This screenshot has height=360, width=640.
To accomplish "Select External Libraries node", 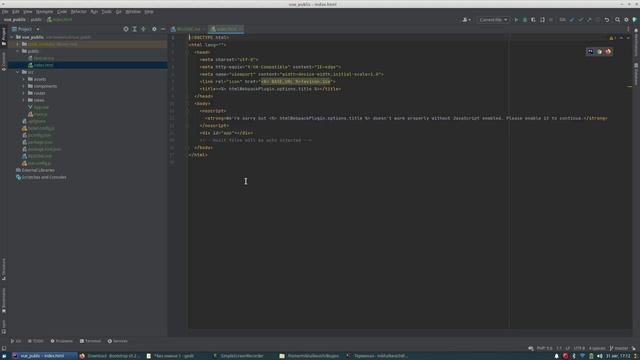I will point(35,170).
